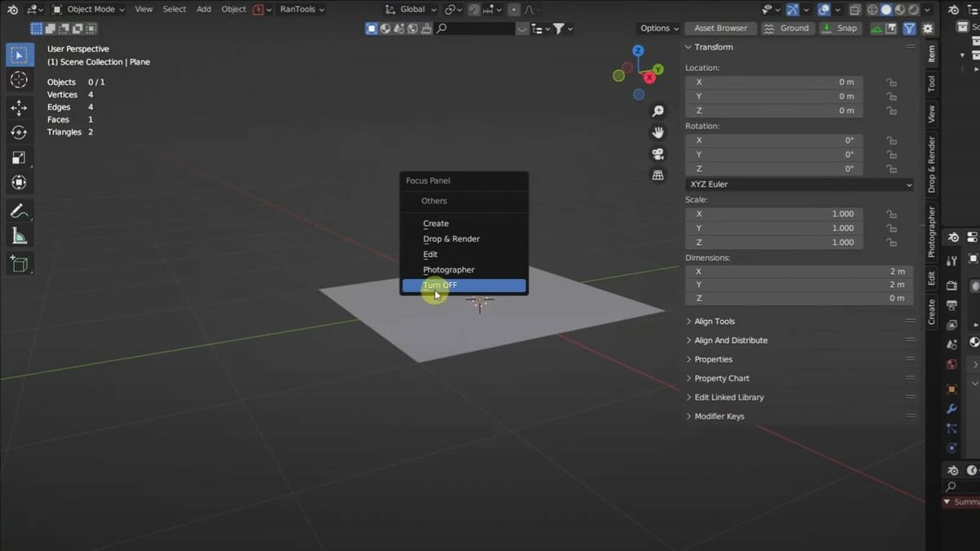Viewport: 980px width, 551px height.
Task: Toggle snapping magnet in header
Action: click(473, 9)
